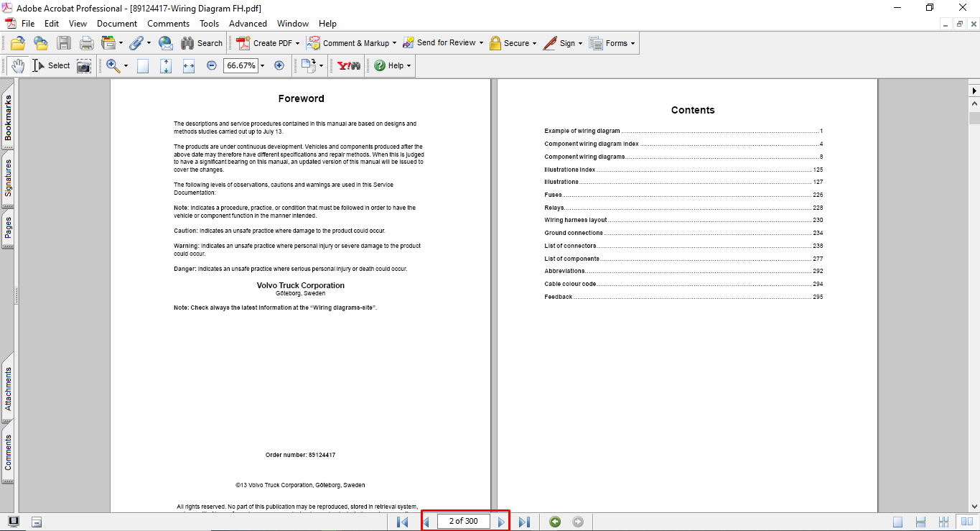980x531 pixels.
Task: Click the Save disk icon
Action: click(64, 43)
